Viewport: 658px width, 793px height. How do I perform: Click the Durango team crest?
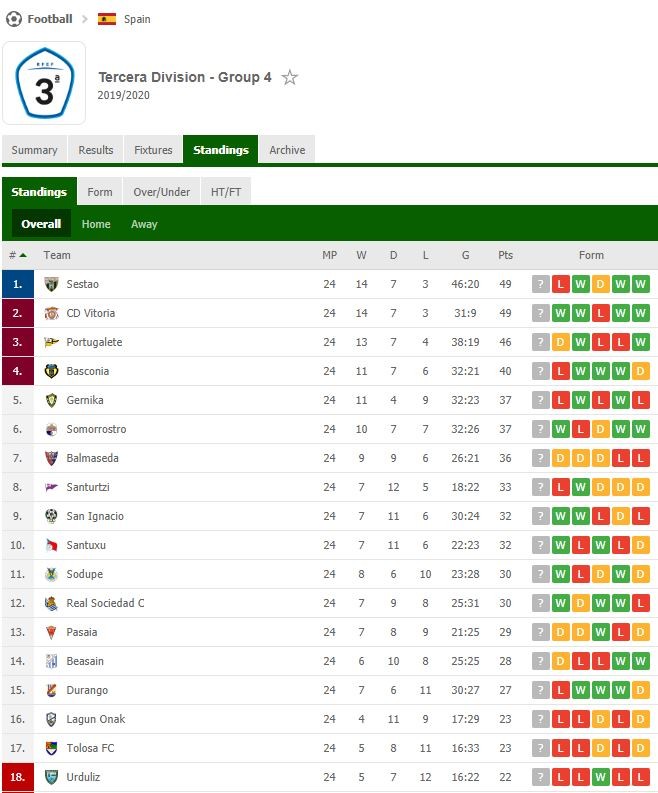[x=51, y=690]
